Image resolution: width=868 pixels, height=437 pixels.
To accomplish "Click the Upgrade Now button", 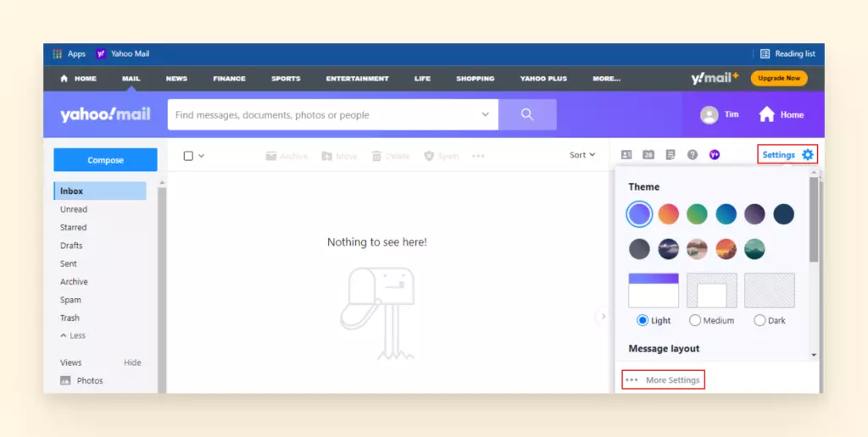I will coord(779,79).
